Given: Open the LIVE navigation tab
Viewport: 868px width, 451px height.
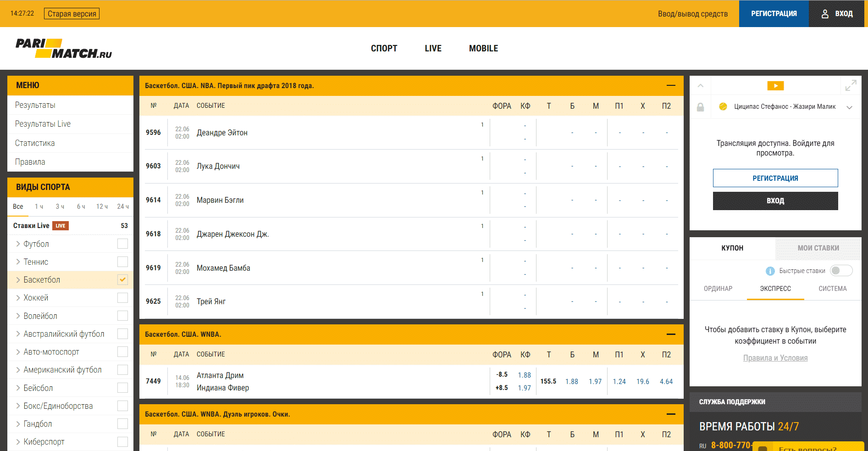Looking at the screenshot, I should pyautogui.click(x=433, y=48).
